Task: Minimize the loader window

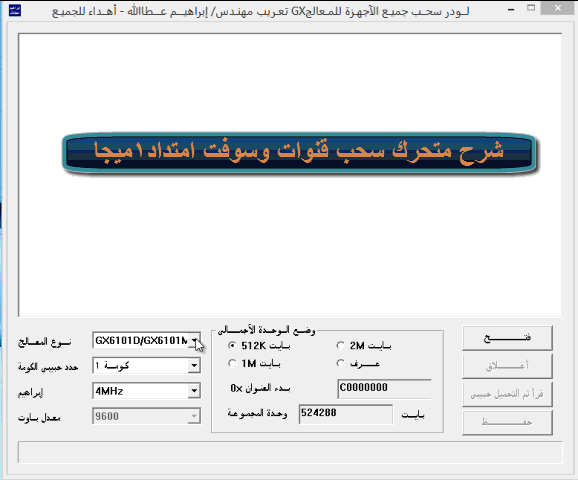Action: click(x=511, y=9)
